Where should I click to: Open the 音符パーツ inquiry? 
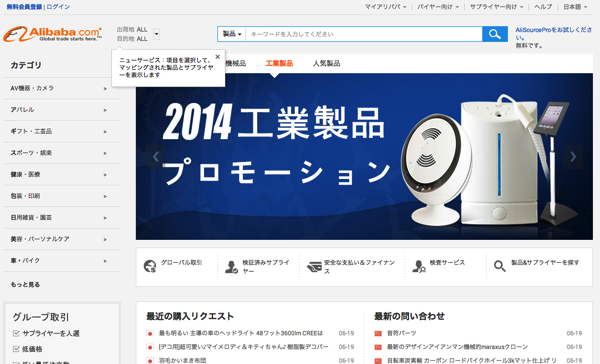point(401,333)
